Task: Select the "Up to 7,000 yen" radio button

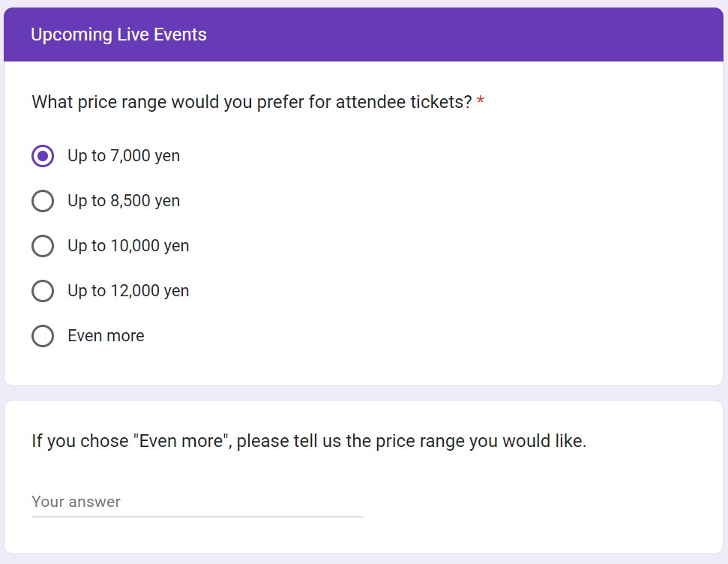Action: point(43,156)
